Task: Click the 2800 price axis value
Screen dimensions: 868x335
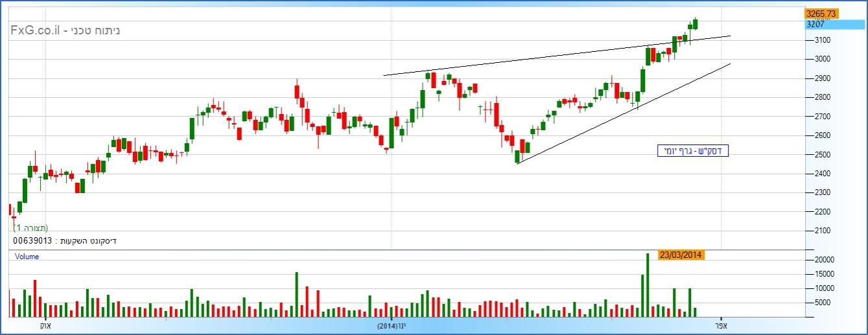Action: pos(821,97)
